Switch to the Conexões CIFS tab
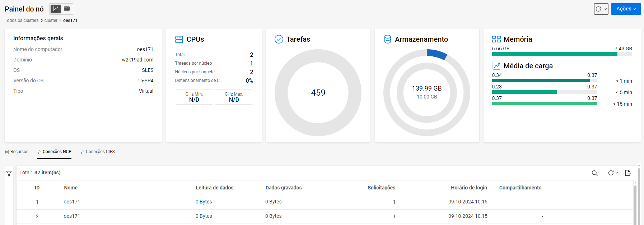Image resolution: width=644 pixels, height=225 pixels. pos(98,152)
